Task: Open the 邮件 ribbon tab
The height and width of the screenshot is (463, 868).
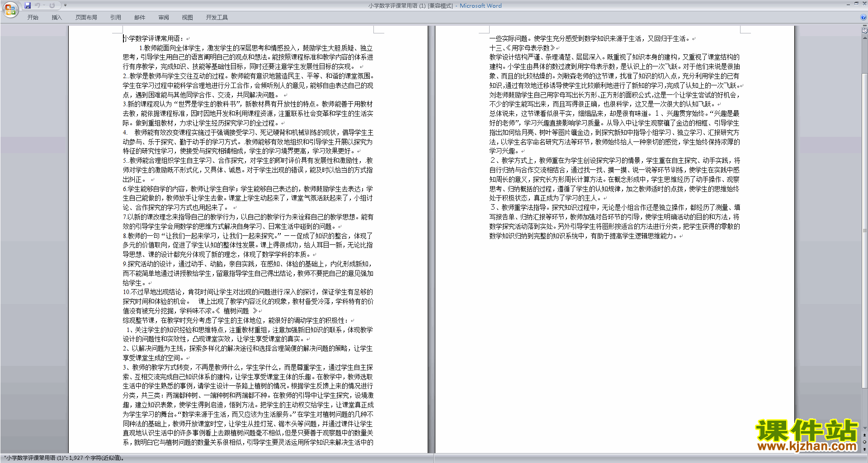Action: 140,17
